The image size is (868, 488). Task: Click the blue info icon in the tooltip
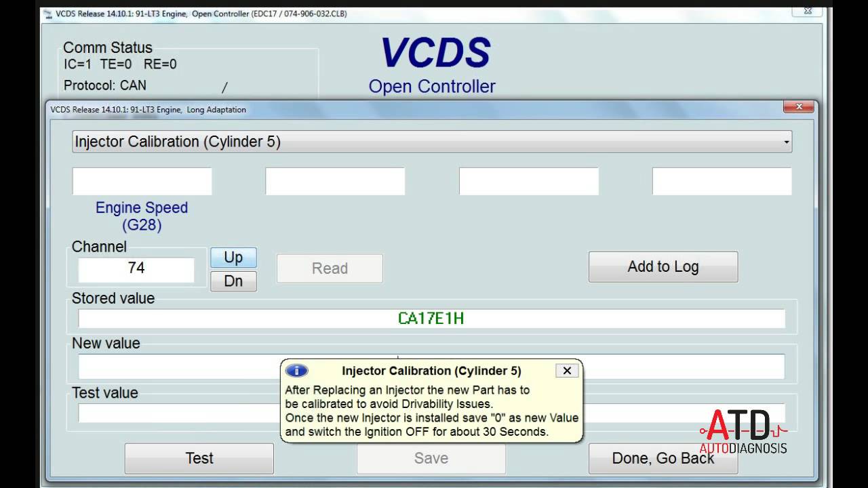coord(296,371)
